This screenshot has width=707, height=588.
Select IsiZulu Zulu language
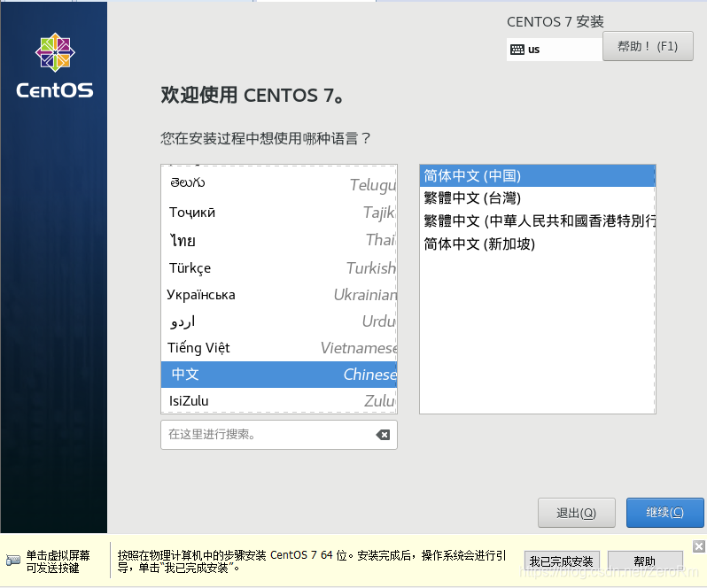[279, 400]
